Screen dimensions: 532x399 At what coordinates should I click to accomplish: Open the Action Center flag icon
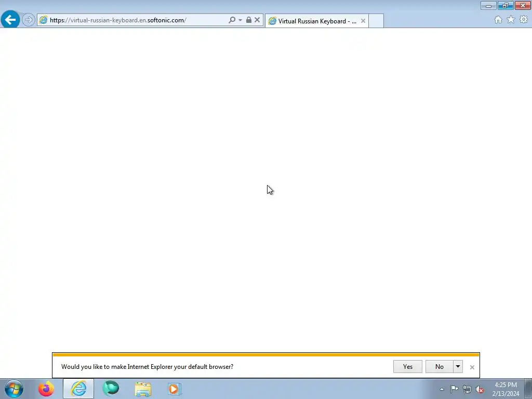point(454,389)
